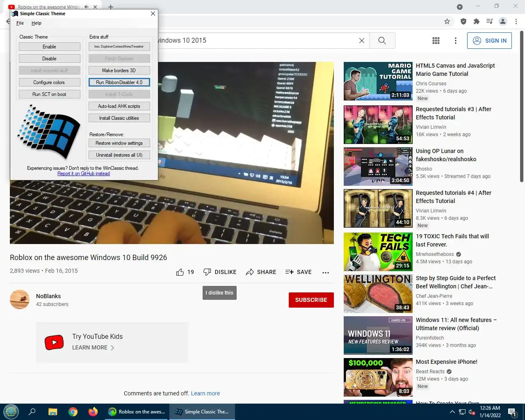
Task: Open Beef Wellington video thumbnail
Action: (x=378, y=294)
